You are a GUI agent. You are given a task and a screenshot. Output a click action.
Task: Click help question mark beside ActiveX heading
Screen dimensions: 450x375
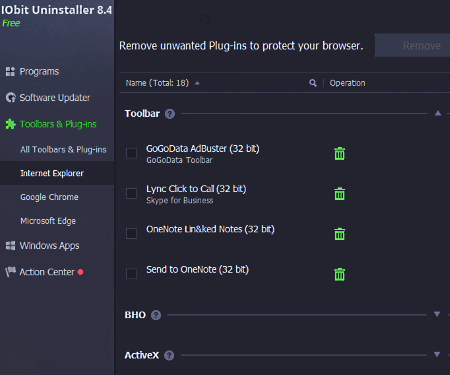point(169,355)
